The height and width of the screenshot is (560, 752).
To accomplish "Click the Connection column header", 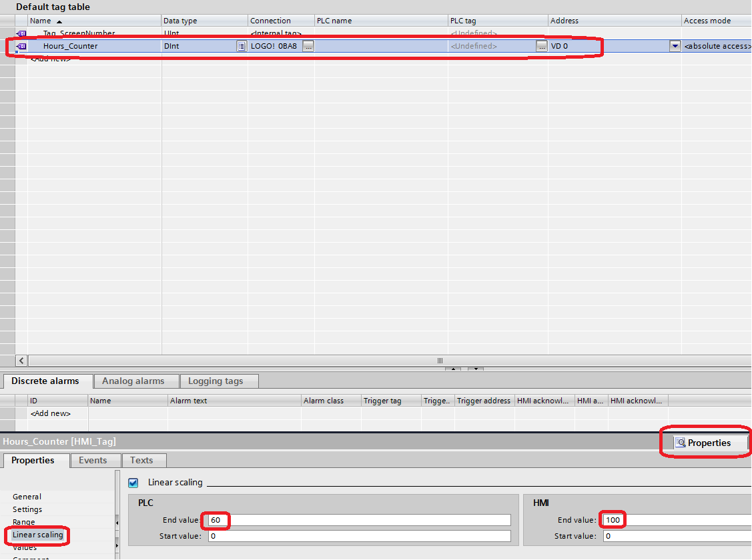I will point(281,21).
